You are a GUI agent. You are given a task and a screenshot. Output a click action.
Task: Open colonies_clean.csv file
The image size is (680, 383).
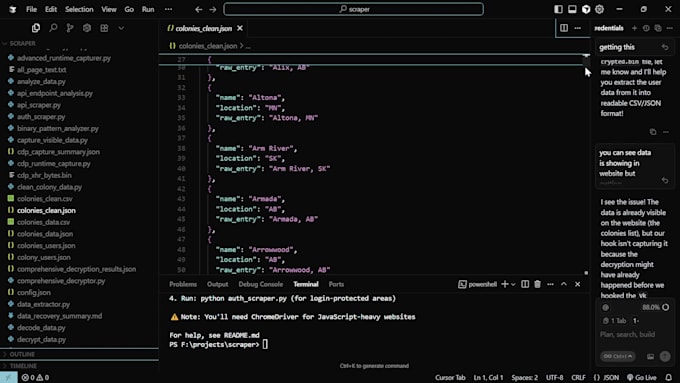(45, 199)
